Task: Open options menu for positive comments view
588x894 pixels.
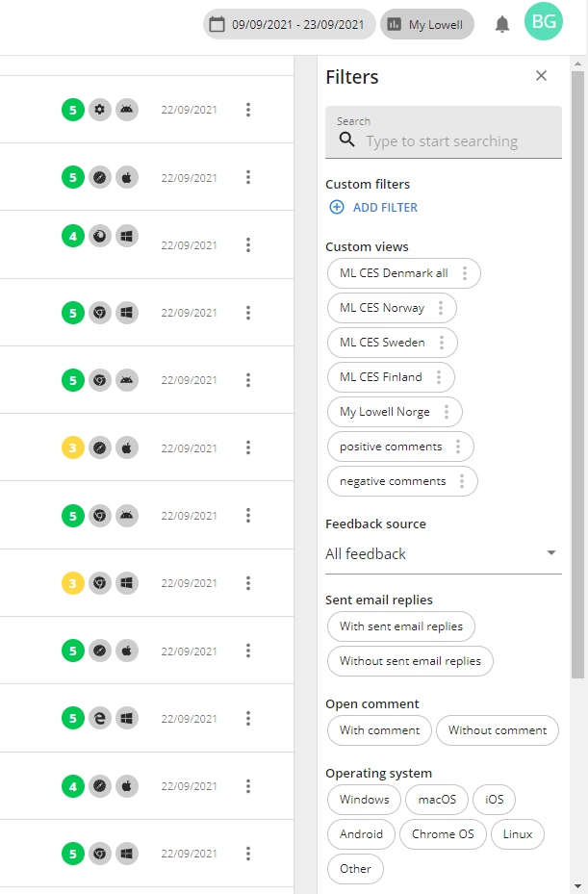Action: coord(458,447)
